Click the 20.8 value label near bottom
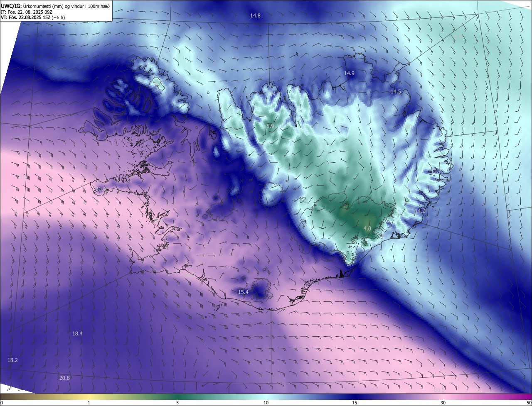The height and width of the screenshot is (406, 532). (64, 378)
